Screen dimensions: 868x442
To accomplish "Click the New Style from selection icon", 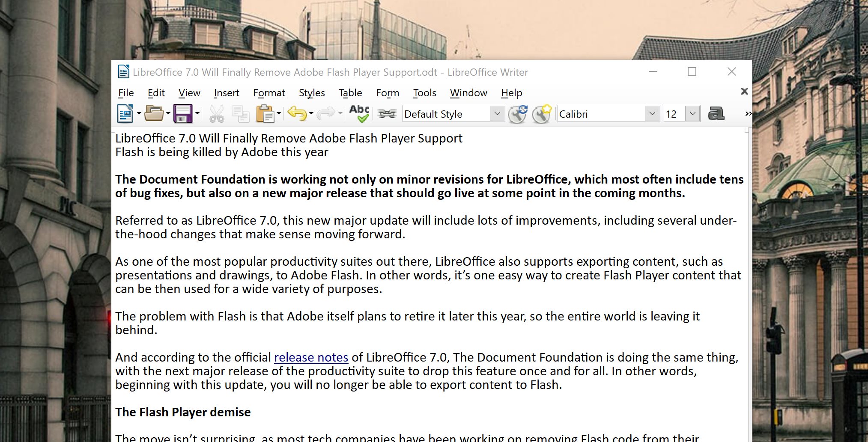I will [542, 114].
